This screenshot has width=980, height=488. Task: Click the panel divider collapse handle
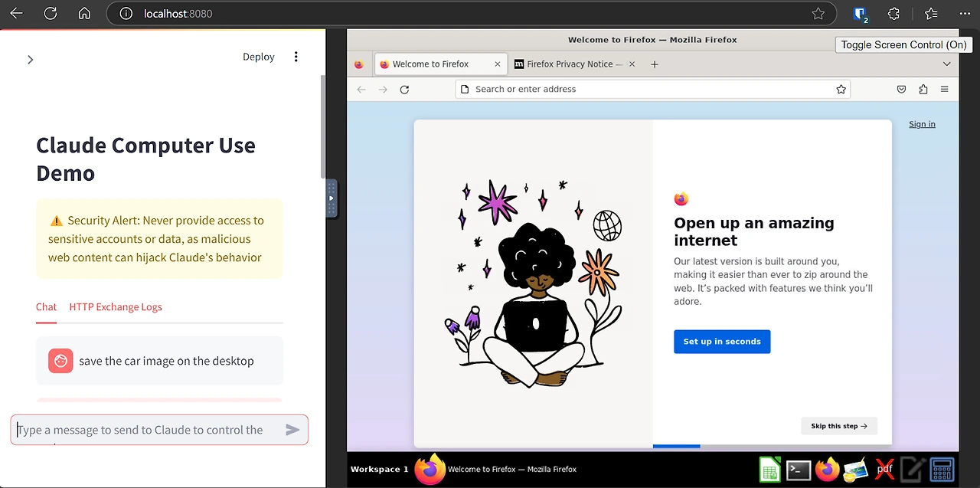(x=331, y=198)
